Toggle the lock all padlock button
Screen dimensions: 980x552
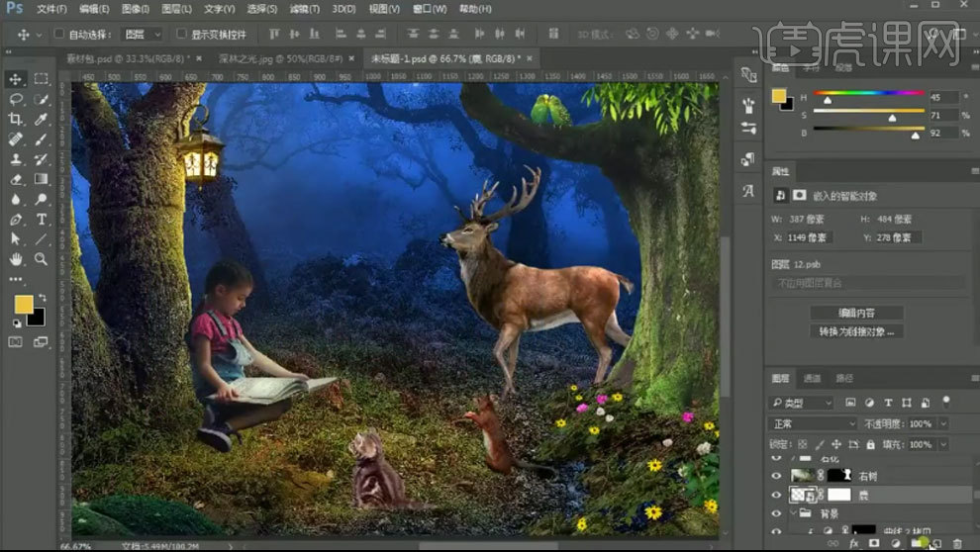point(871,444)
